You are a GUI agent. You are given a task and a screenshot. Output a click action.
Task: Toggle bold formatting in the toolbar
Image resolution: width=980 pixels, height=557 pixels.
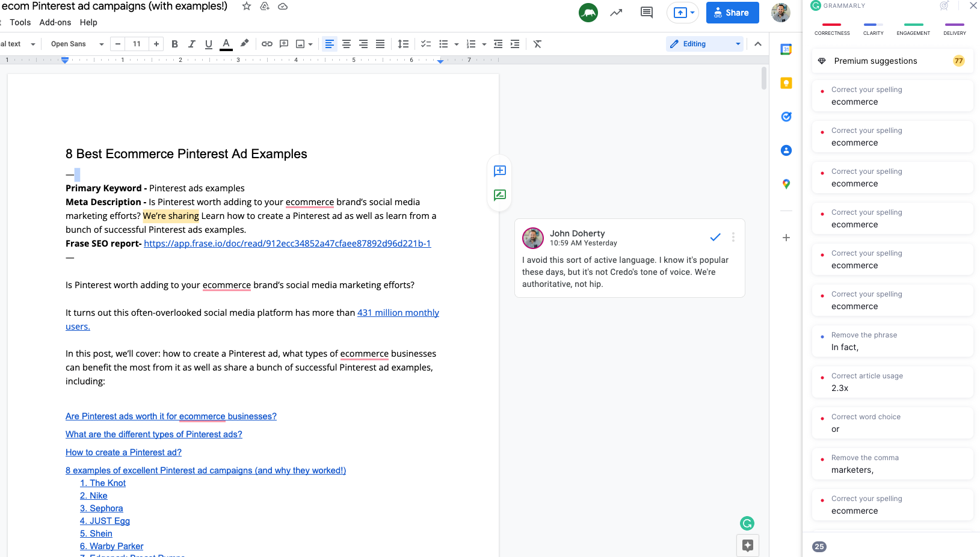coord(174,43)
